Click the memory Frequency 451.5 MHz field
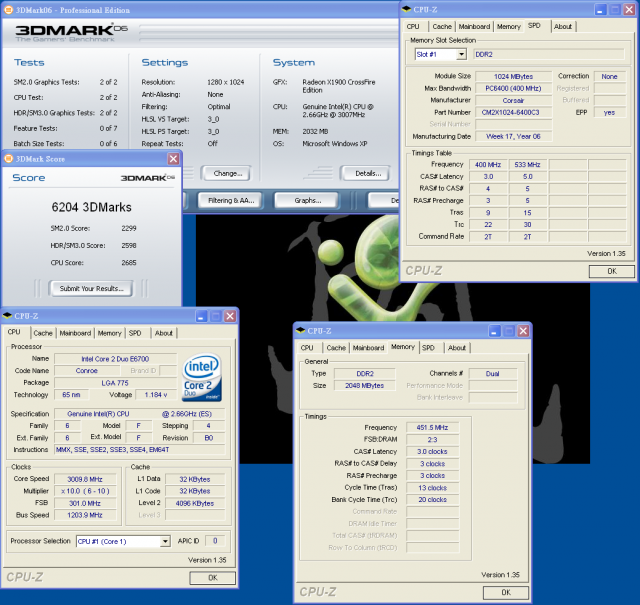 click(x=432, y=427)
